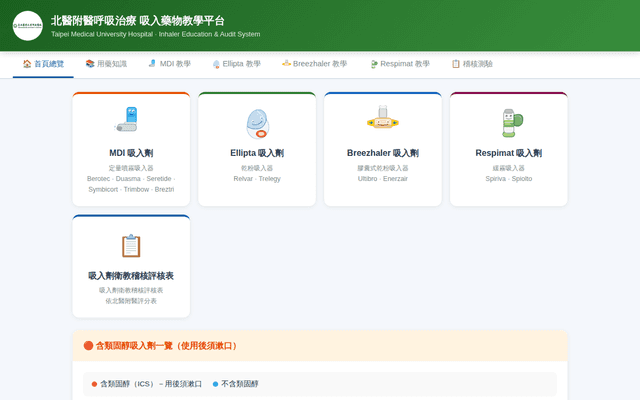The image size is (640, 400).
Task: Click the home icon in 首頁總覽 tab
Action: (x=27, y=64)
